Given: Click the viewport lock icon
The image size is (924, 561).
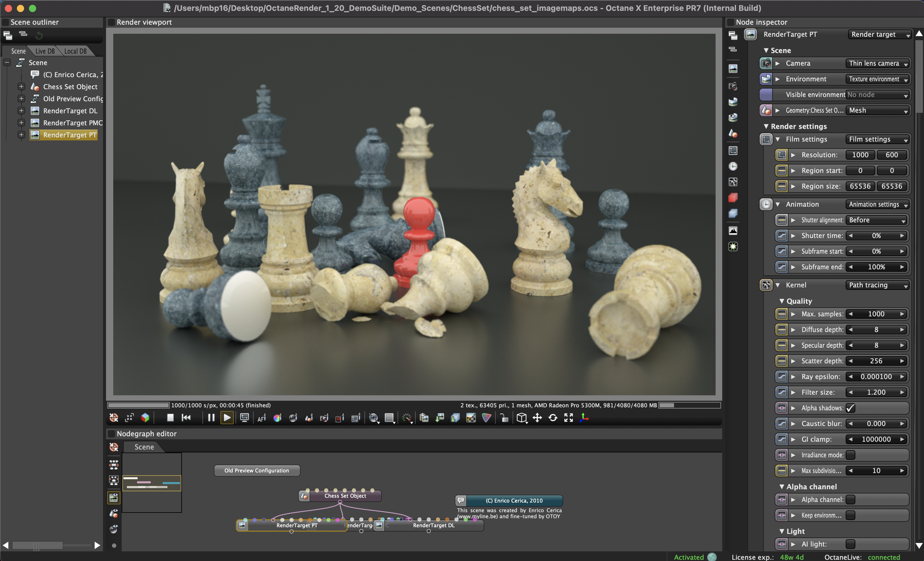Looking at the screenshot, I should tap(504, 418).
